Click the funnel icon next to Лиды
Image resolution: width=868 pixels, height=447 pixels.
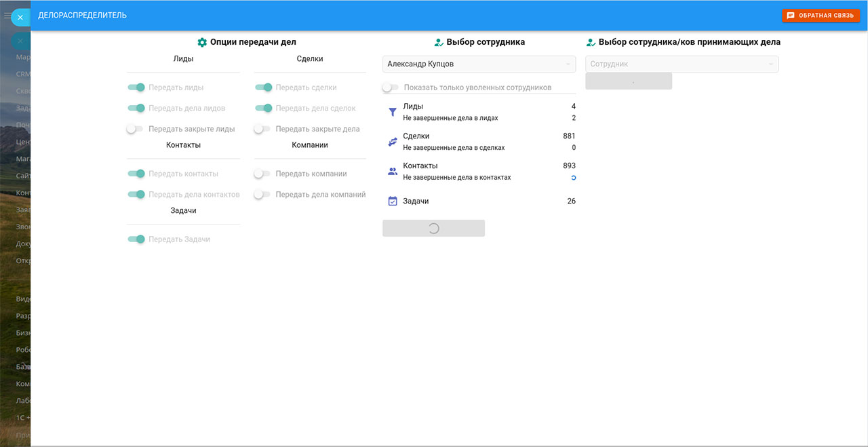(x=392, y=112)
